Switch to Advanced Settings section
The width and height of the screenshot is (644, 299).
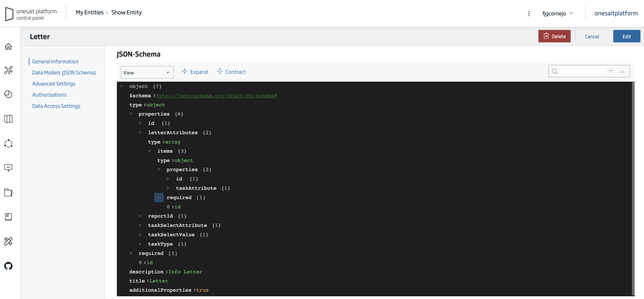coord(53,83)
